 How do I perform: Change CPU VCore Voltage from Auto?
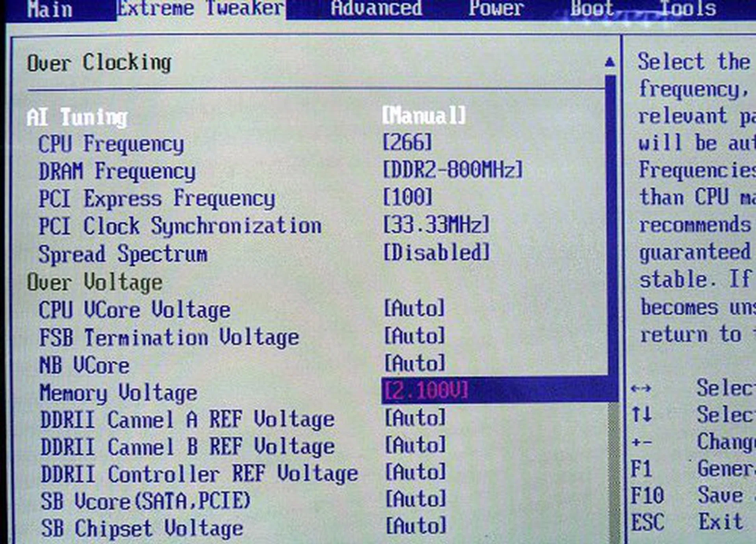[415, 310]
